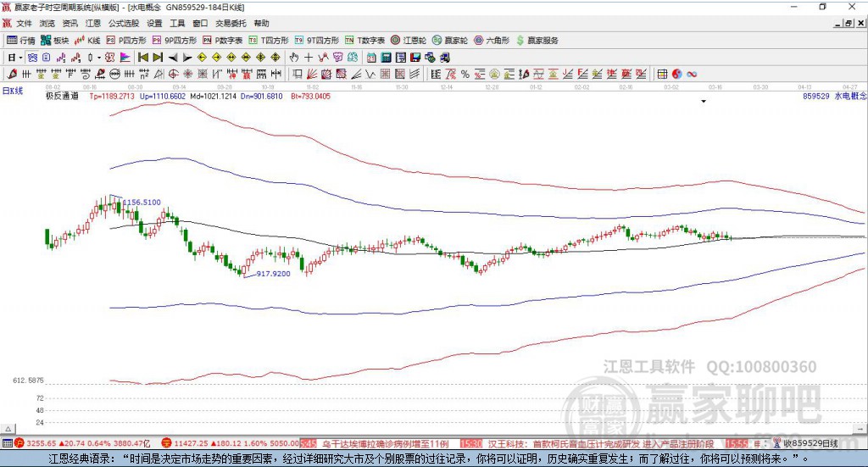Open the 设置 menu
This screenshot has width=868, height=467.
tap(154, 23)
